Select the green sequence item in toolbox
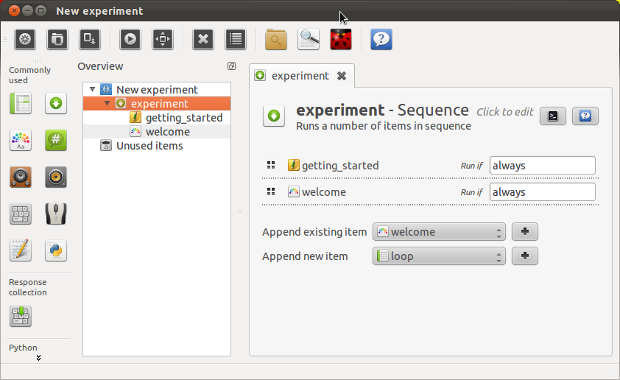Viewport: 620px width, 380px height. (56, 104)
